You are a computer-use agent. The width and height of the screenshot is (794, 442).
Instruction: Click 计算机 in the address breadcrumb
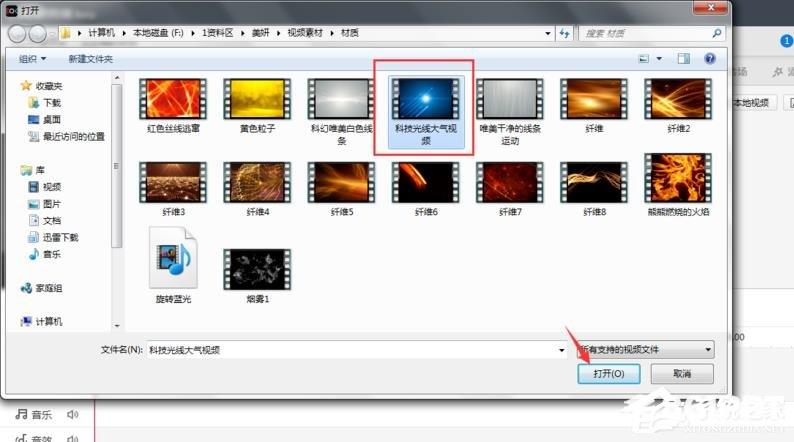(101, 33)
